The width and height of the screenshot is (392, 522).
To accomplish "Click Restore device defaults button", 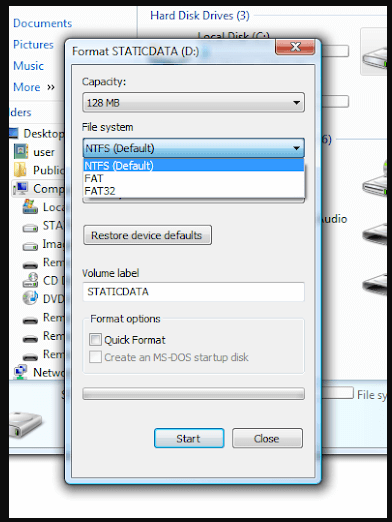I will [x=147, y=235].
